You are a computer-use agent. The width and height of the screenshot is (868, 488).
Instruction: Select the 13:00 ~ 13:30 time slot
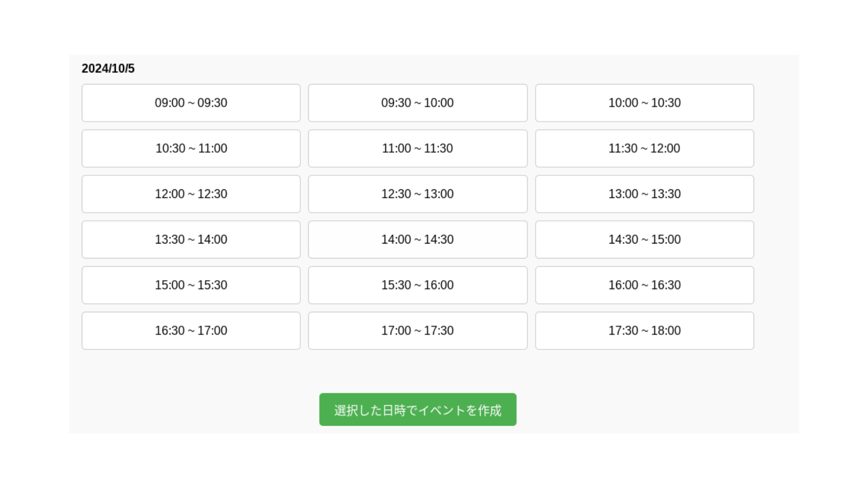[644, 194]
